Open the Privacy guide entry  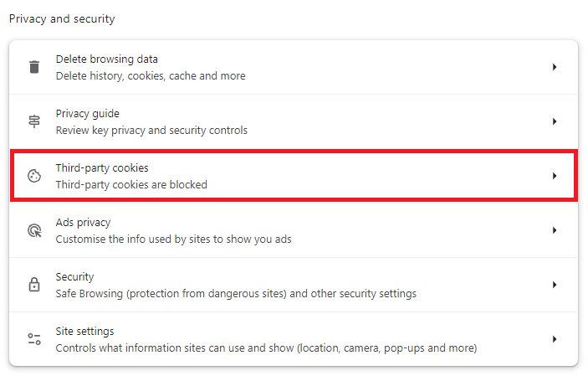pyautogui.click(x=87, y=114)
